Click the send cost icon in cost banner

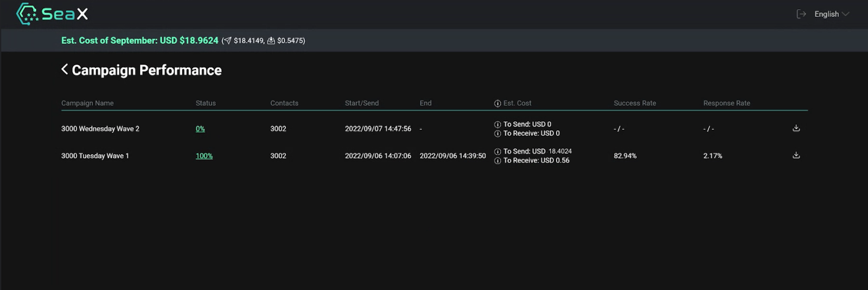[x=227, y=41]
